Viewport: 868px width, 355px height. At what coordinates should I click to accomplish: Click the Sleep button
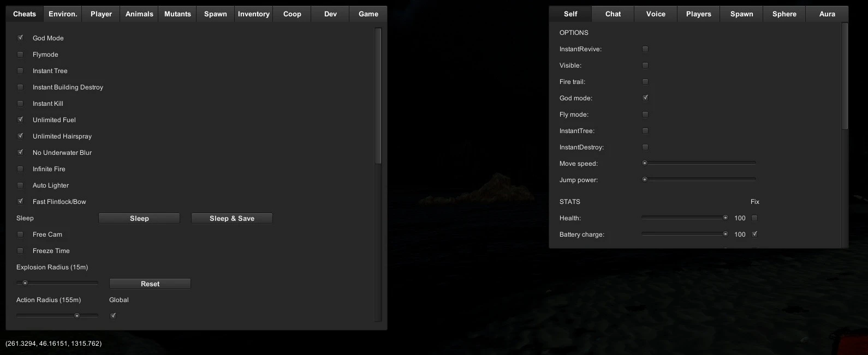pos(139,218)
